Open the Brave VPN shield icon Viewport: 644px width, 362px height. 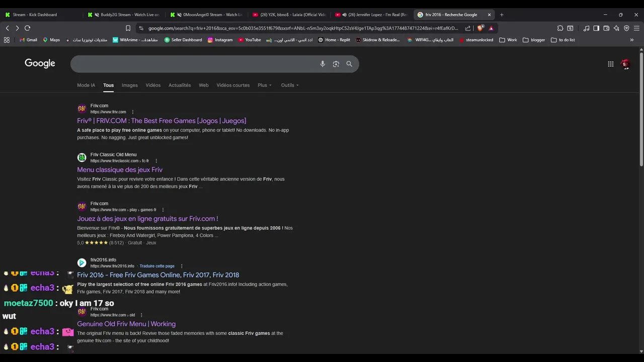(626, 28)
